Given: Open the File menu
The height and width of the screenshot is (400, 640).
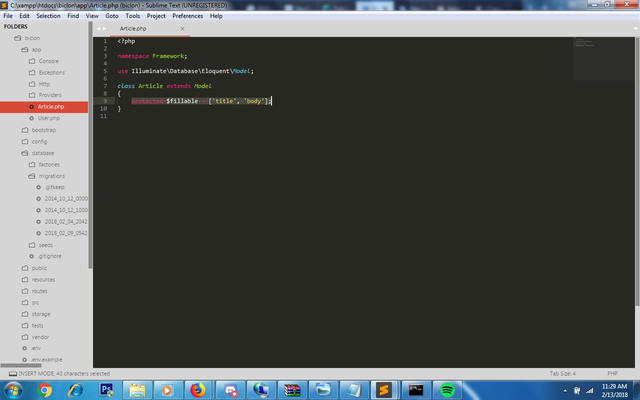Looking at the screenshot, I should pyautogui.click(x=8, y=16).
